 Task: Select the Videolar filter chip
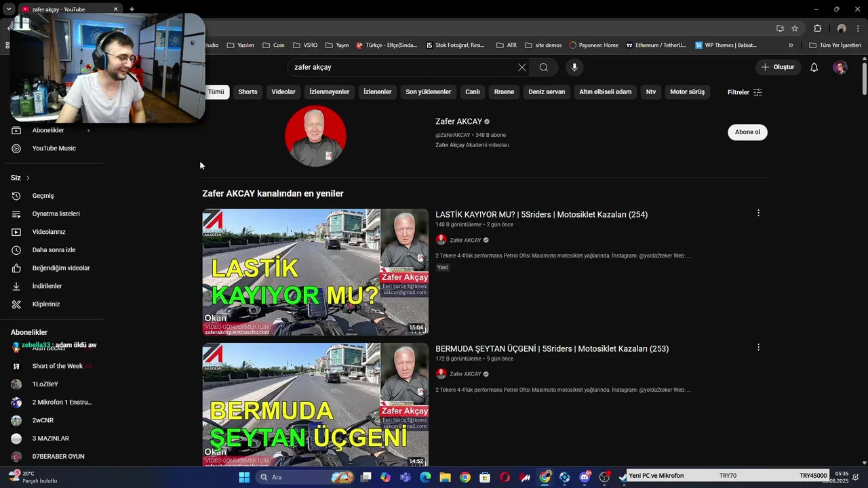(283, 92)
